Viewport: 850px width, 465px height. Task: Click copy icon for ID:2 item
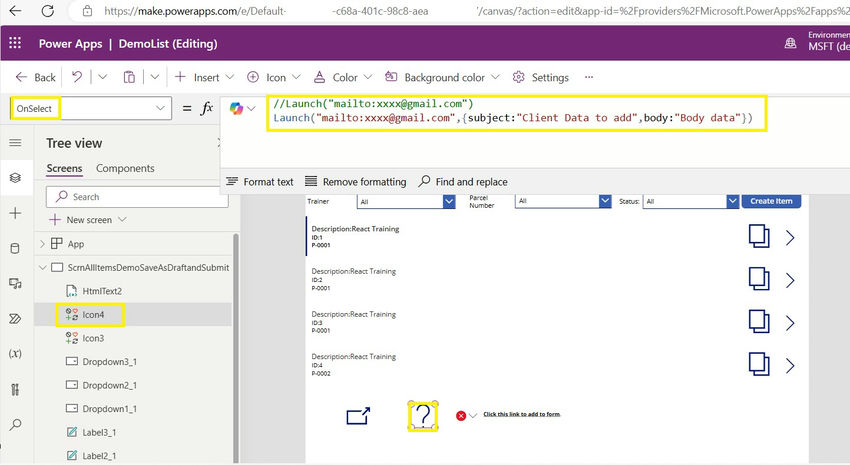click(x=759, y=279)
